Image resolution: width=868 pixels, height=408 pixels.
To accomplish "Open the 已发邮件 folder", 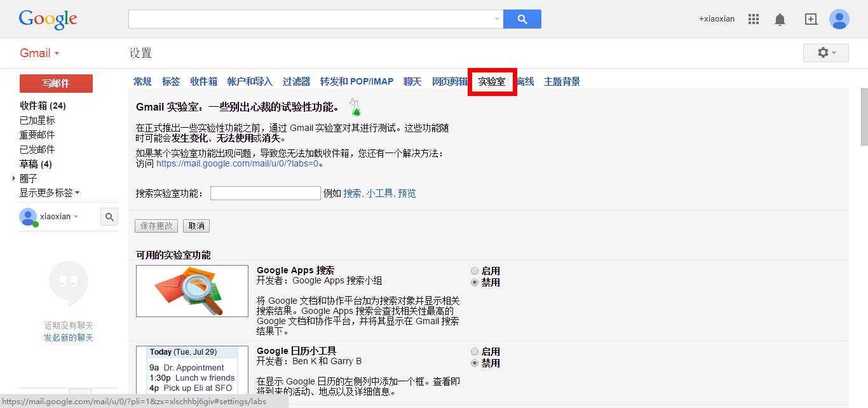I will [37, 149].
